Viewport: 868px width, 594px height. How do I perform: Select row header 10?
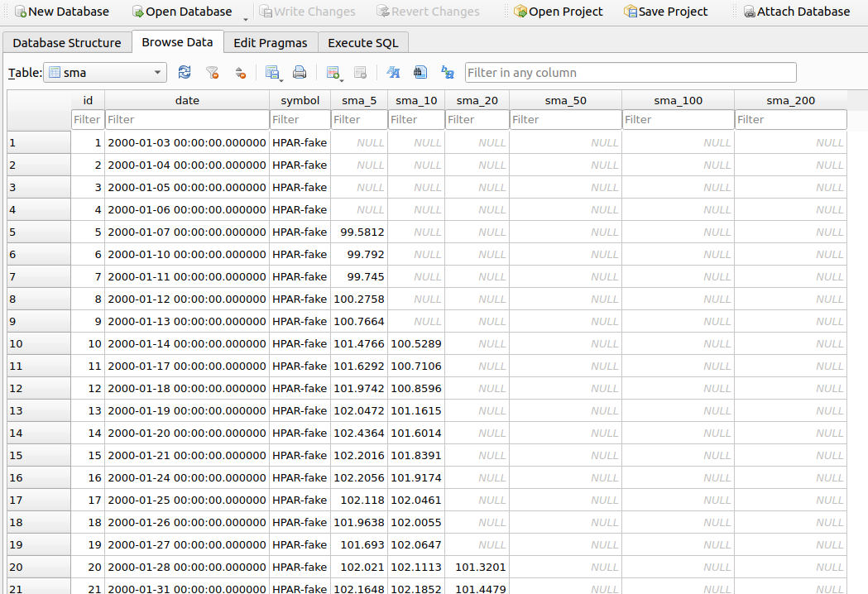point(39,344)
